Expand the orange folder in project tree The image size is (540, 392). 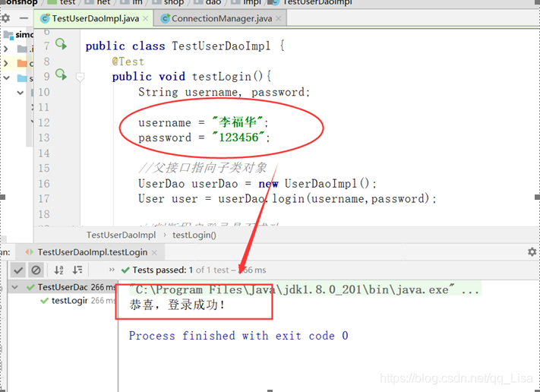tap(5, 63)
